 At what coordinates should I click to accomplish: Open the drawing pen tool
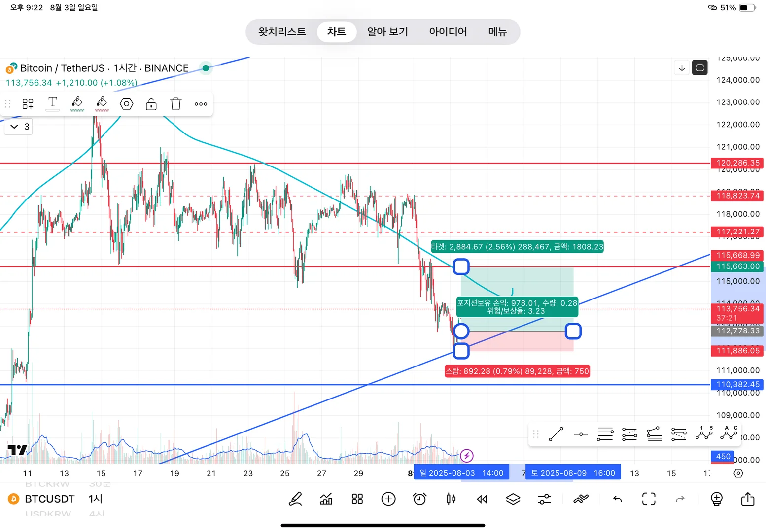click(295, 499)
